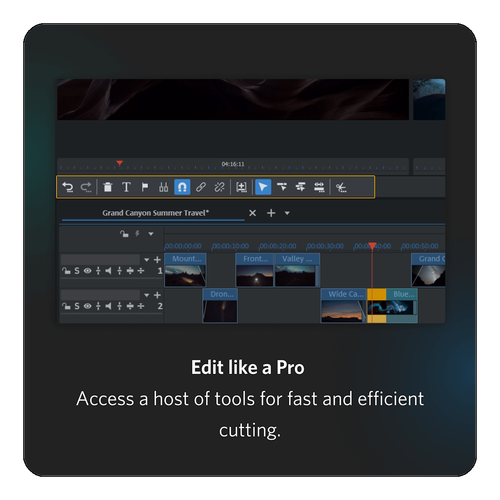Select the stretch mouse mode icon
This screenshot has height=500, width=500.
[319, 187]
